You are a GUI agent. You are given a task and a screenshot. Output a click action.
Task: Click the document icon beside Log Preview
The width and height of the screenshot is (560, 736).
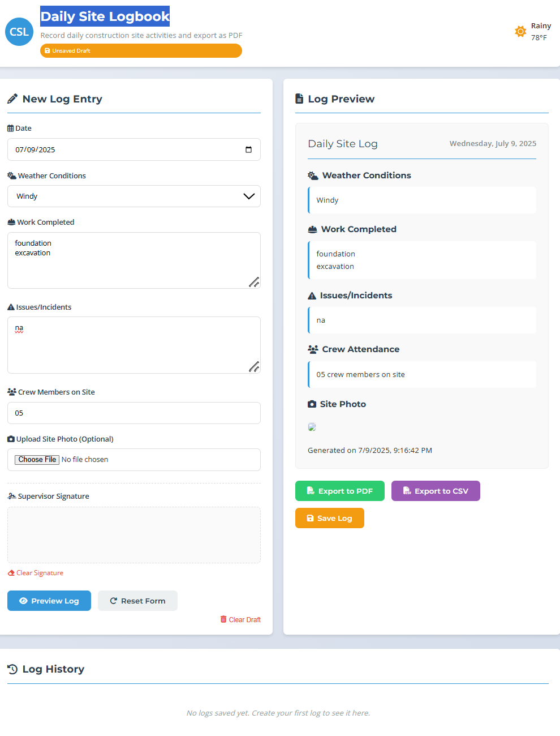(299, 99)
